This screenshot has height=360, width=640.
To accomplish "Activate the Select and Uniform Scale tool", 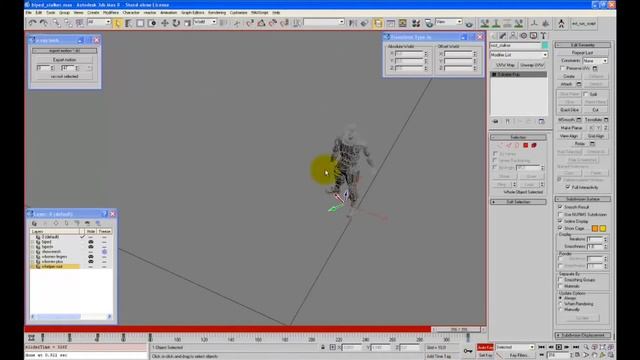I will [187, 23].
